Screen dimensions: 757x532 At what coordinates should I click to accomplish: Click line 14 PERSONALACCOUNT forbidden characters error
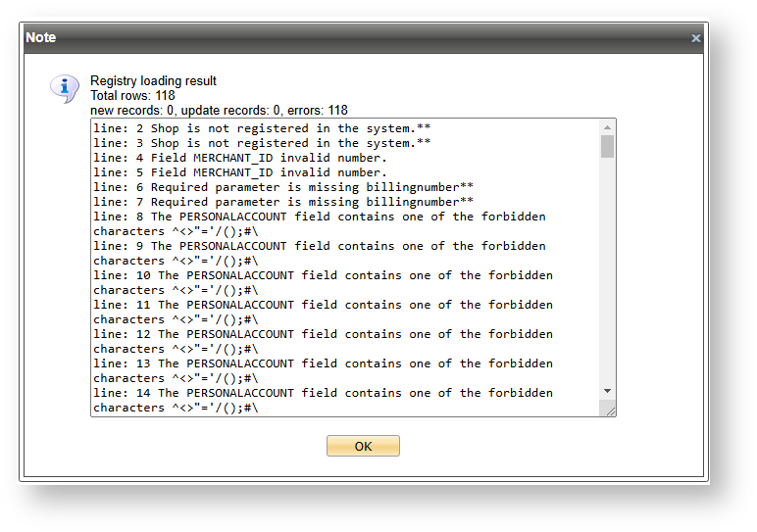[323, 393]
